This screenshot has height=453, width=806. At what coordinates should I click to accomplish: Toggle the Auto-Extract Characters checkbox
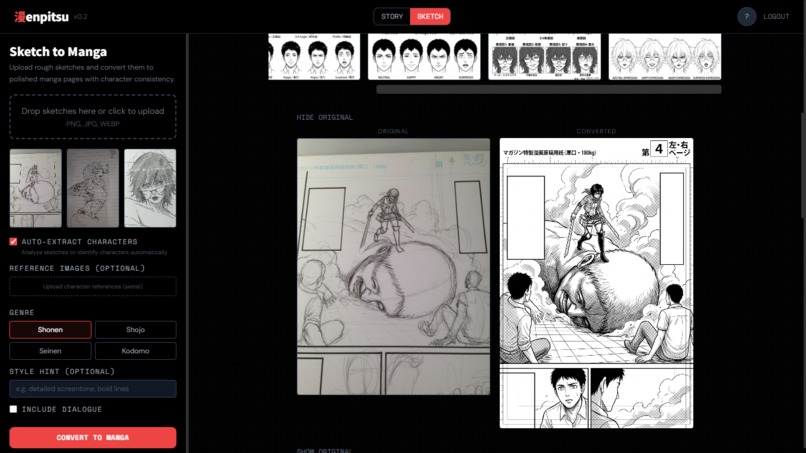point(13,241)
